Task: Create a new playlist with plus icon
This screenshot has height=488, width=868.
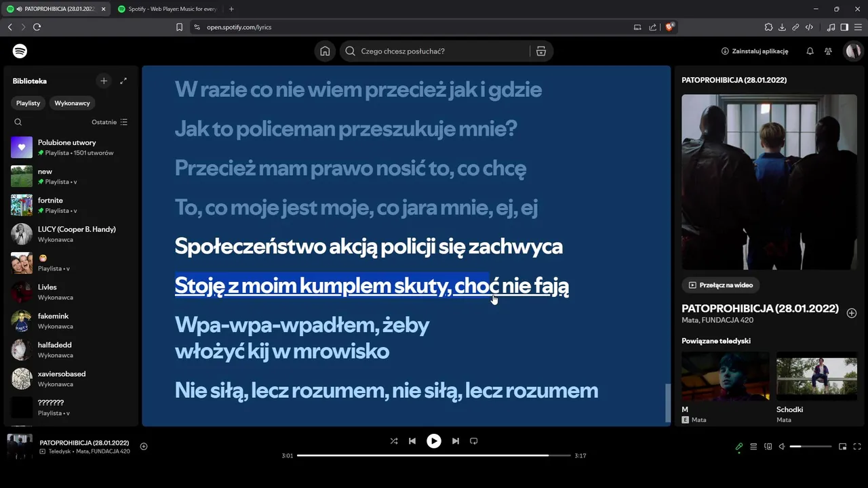Action: 104,81
